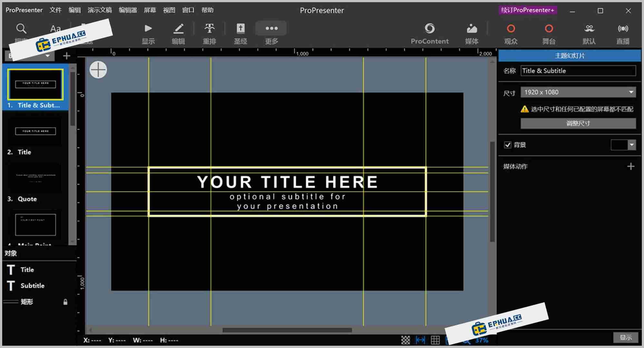Select the Title & Subtitle slide thumbnail
This screenshot has height=348, width=644.
(35, 84)
